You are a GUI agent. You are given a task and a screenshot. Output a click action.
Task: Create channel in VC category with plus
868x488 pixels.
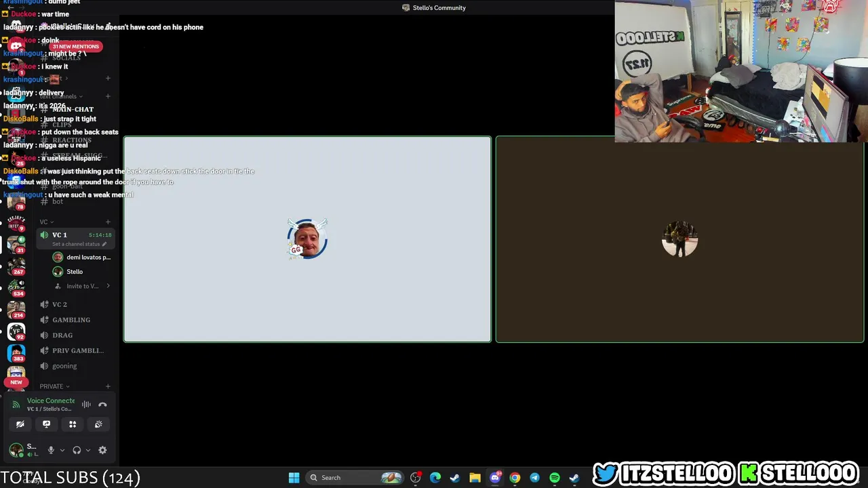[108, 222]
